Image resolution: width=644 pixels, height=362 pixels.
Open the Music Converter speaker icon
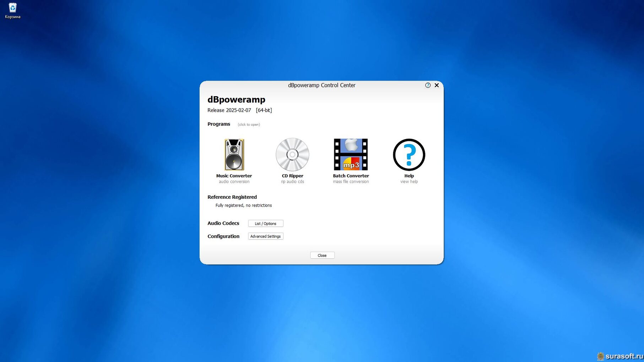click(234, 155)
